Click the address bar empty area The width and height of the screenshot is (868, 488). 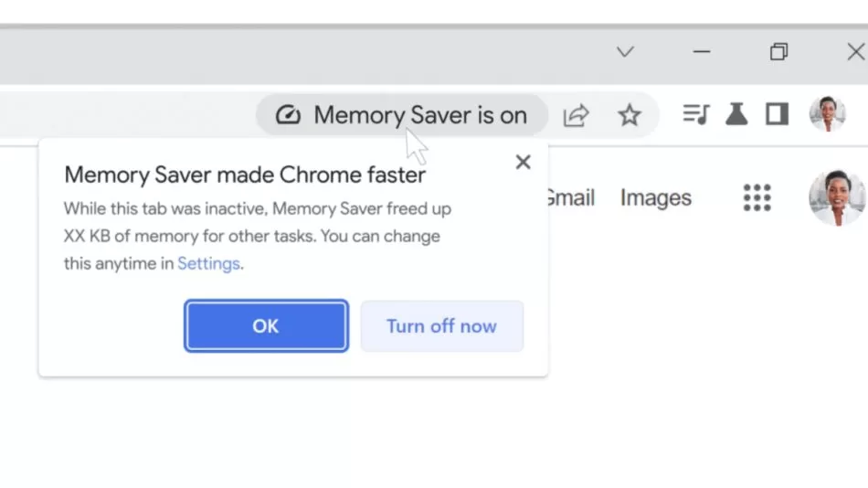click(x=127, y=115)
